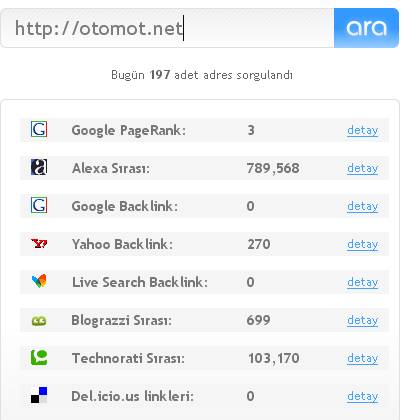Image resolution: width=402 pixels, height=420 pixels.
Task: Open detay link for Yahoo Backlink
Action: 362,244
